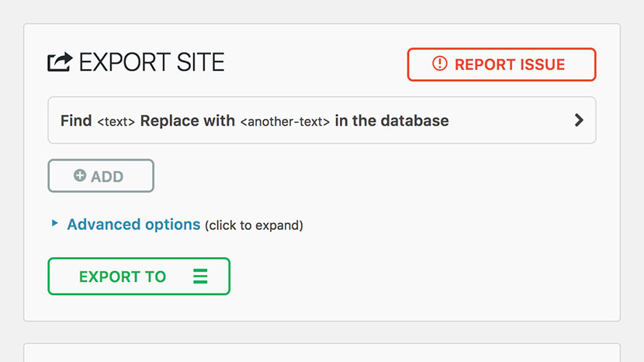
Task: Click the ADD button label
Action: pyautogui.click(x=107, y=176)
